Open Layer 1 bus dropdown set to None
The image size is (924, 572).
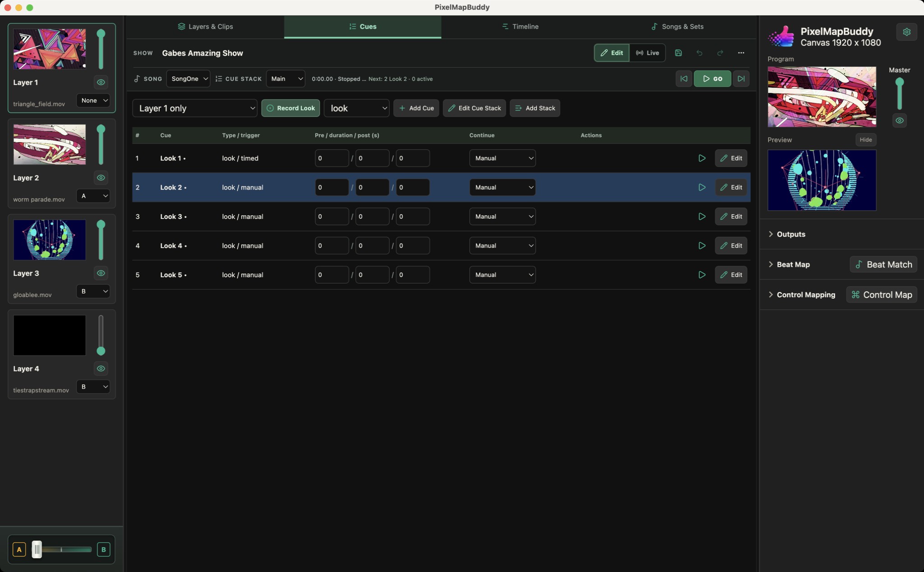(x=93, y=100)
